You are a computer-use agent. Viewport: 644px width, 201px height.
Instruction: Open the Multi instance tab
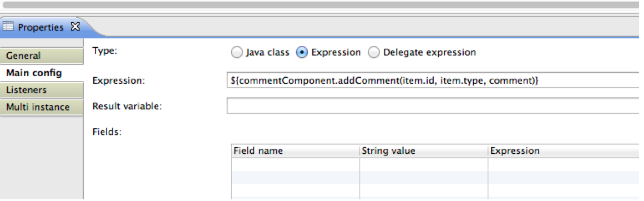coord(42,107)
